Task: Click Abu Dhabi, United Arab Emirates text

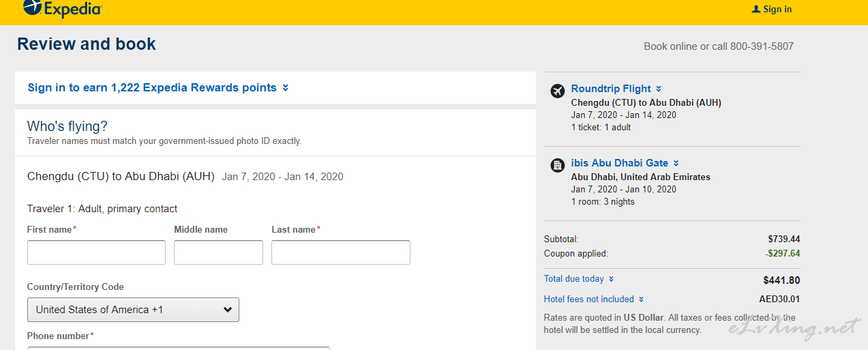Action: (x=641, y=177)
